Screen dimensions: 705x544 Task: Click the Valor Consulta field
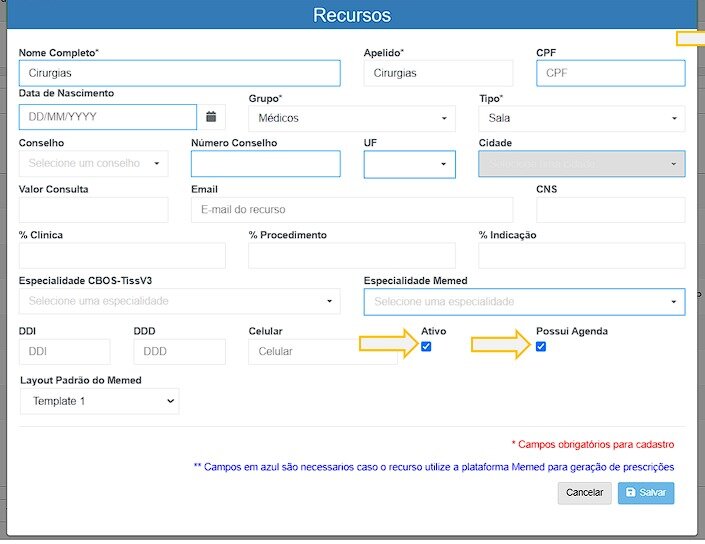pos(93,209)
